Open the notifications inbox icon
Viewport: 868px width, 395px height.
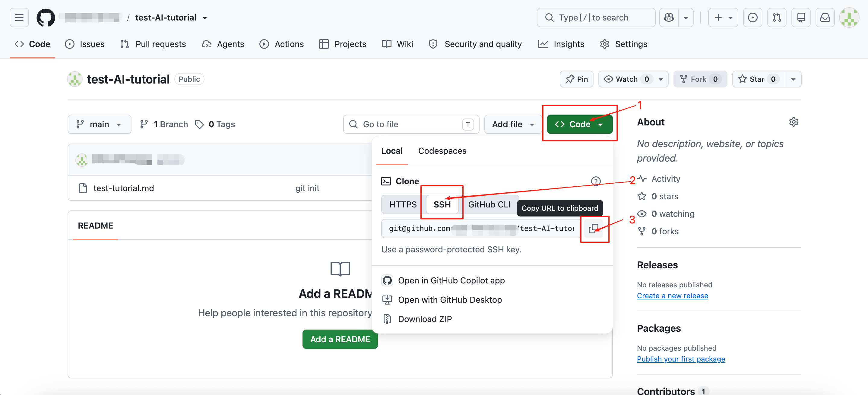tap(825, 17)
